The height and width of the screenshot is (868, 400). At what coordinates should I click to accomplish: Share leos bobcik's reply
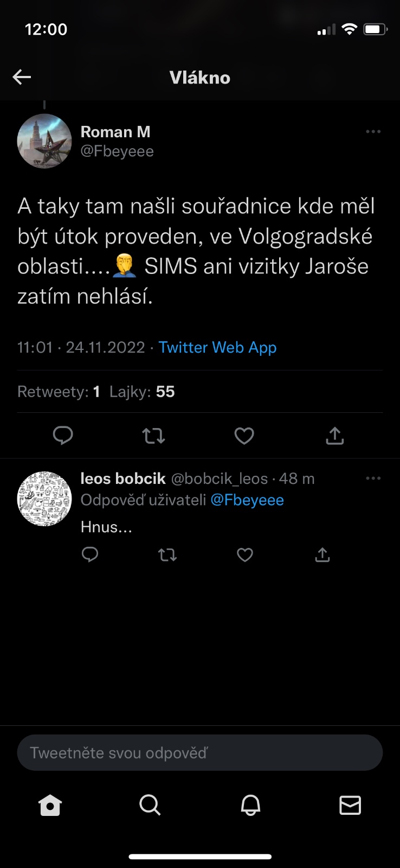(322, 554)
